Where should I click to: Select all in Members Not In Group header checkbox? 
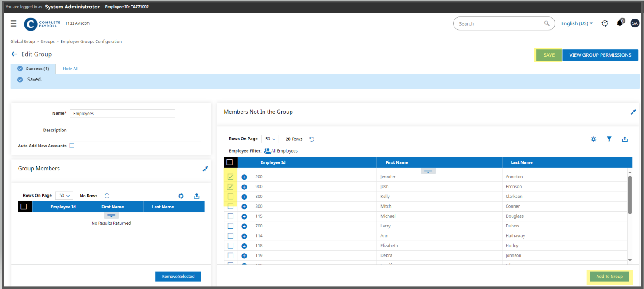tap(229, 162)
